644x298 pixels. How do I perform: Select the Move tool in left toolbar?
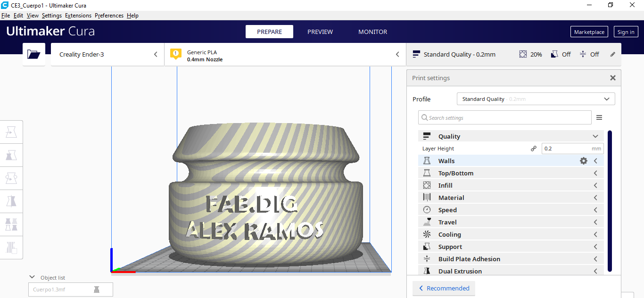11,132
